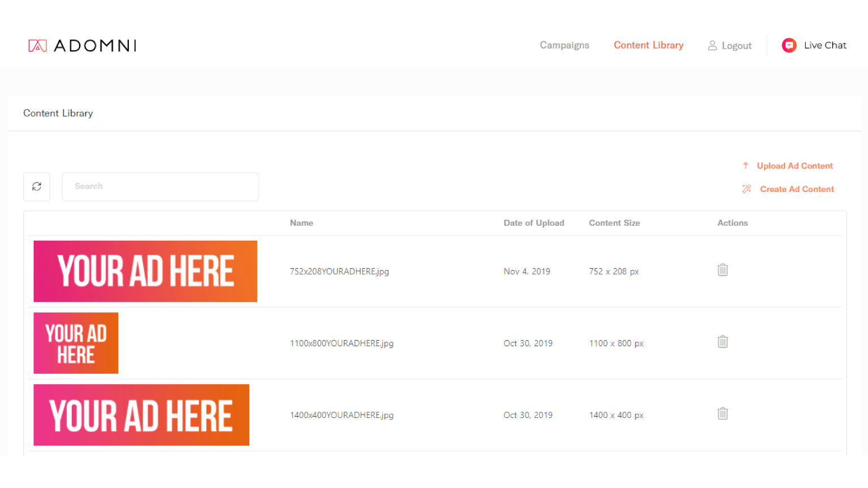Open the Campaigns menu item
The image size is (868, 488).
click(x=564, y=45)
